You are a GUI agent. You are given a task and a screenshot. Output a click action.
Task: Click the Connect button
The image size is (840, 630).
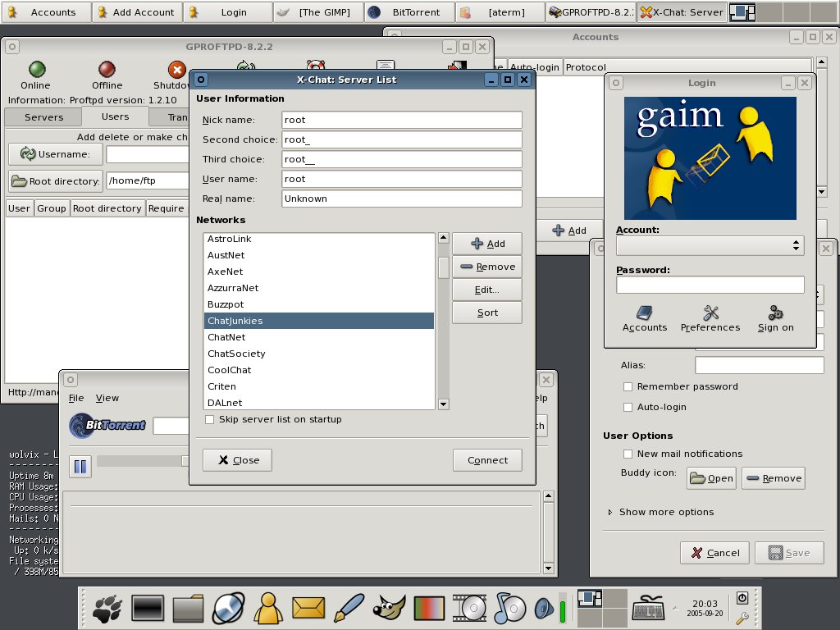[x=487, y=460]
